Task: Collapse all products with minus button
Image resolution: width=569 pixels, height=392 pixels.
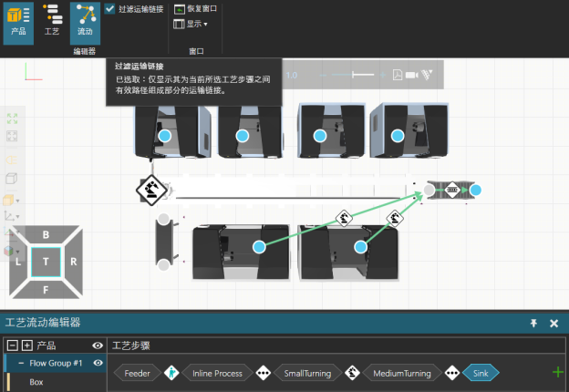Action: click(12, 346)
